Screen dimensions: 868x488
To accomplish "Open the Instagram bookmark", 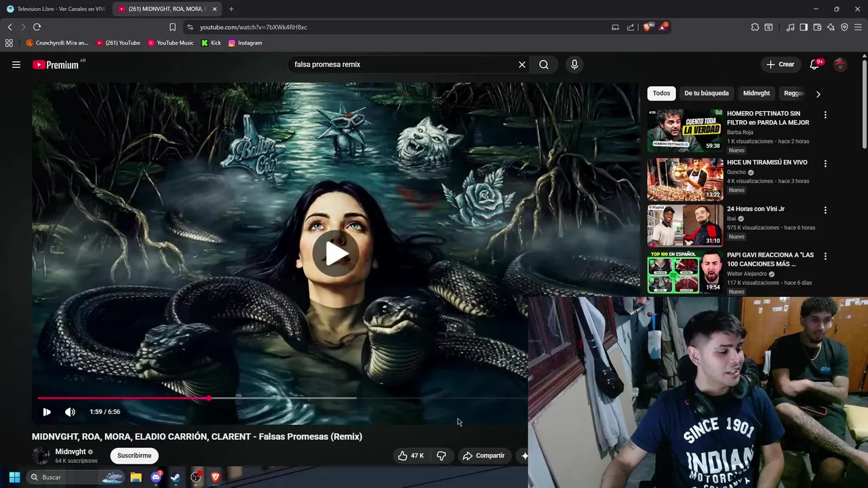I will coord(245,43).
